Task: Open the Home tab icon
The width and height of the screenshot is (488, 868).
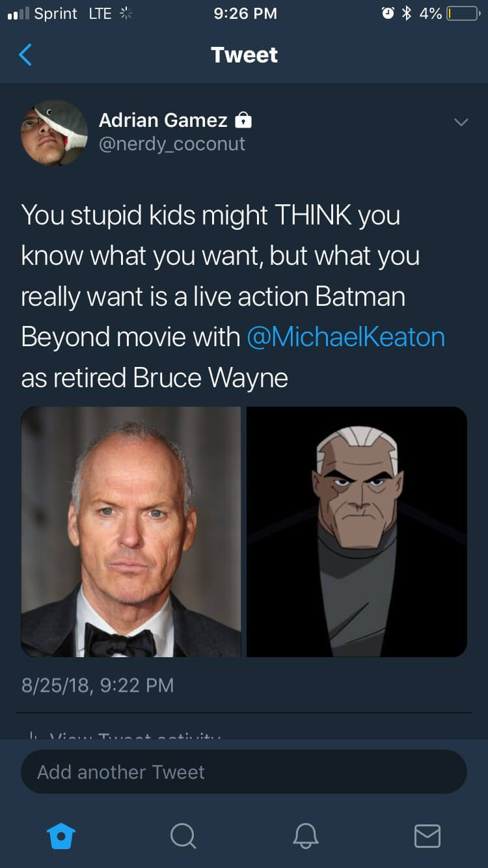Action: coord(62,835)
